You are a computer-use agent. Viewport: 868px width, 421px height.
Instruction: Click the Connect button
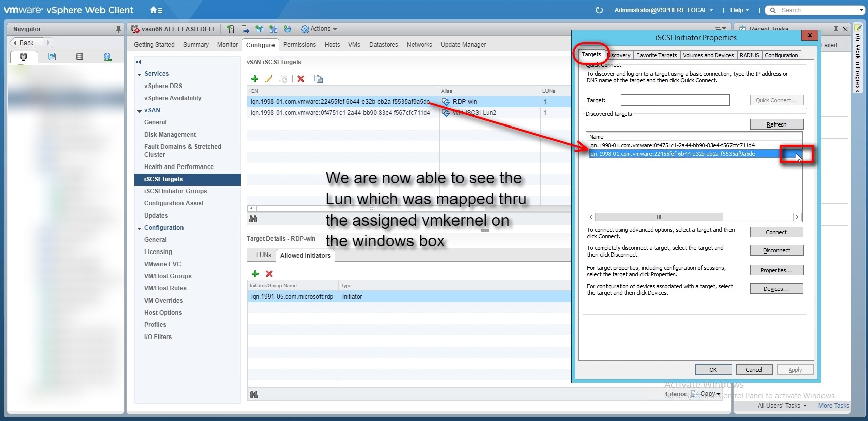pyautogui.click(x=776, y=232)
